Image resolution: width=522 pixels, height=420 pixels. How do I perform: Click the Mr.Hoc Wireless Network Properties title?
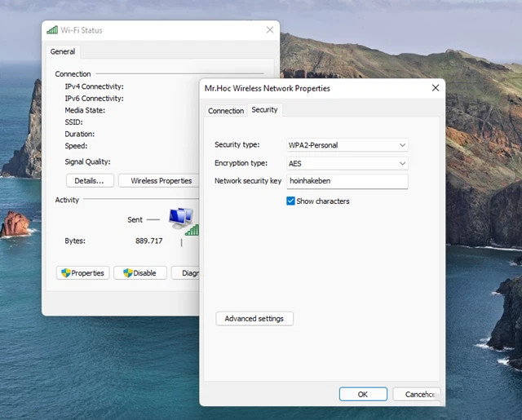point(268,88)
